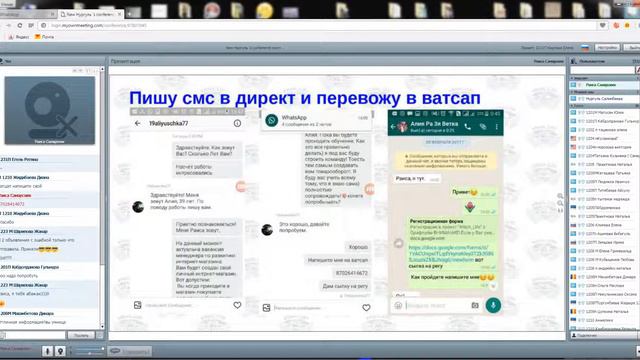This screenshot has height=360, width=640.
Task: Click heart icon in left direct chat
Action: [x=237, y=305]
